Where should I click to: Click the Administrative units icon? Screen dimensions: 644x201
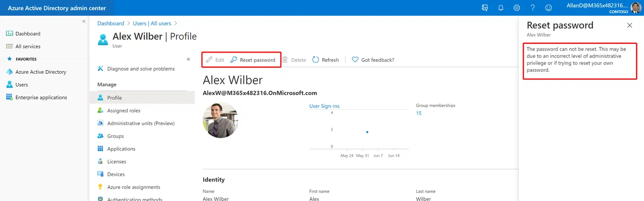tap(100, 123)
